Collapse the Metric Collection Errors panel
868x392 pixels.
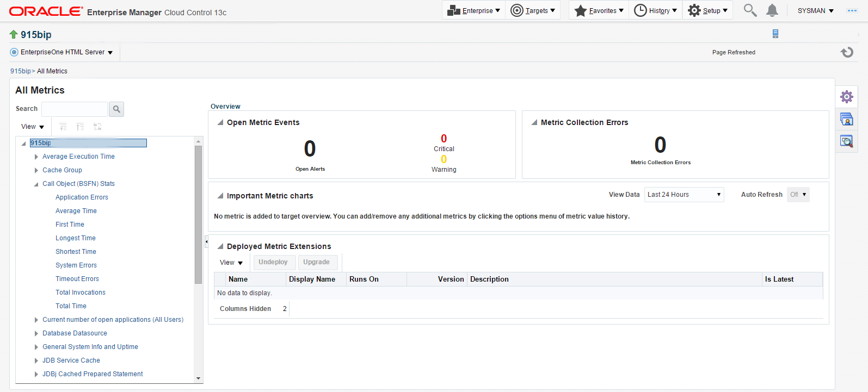534,122
